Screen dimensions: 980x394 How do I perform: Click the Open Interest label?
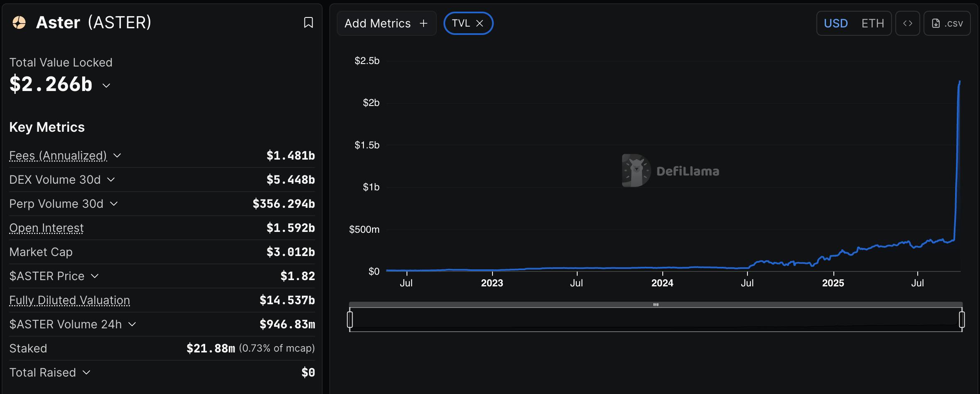tap(47, 228)
